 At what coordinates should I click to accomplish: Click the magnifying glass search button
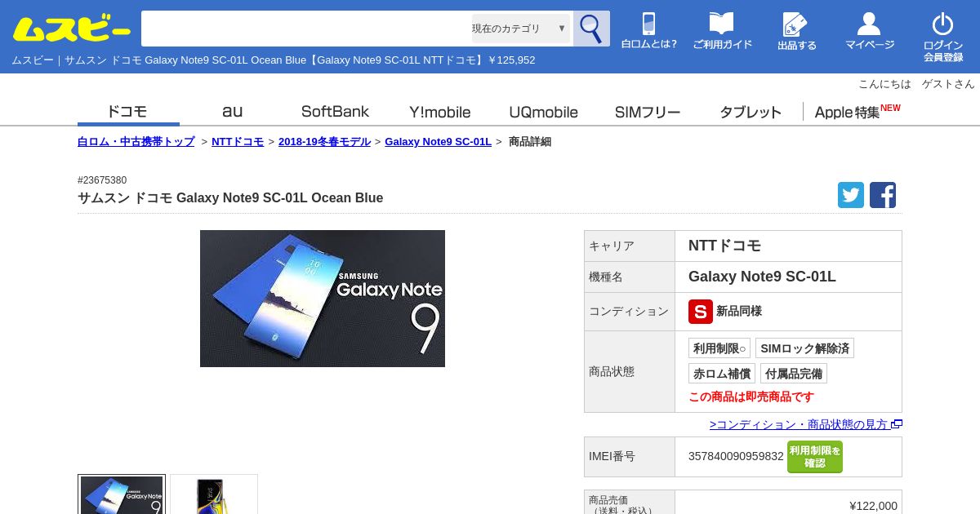coord(591,29)
